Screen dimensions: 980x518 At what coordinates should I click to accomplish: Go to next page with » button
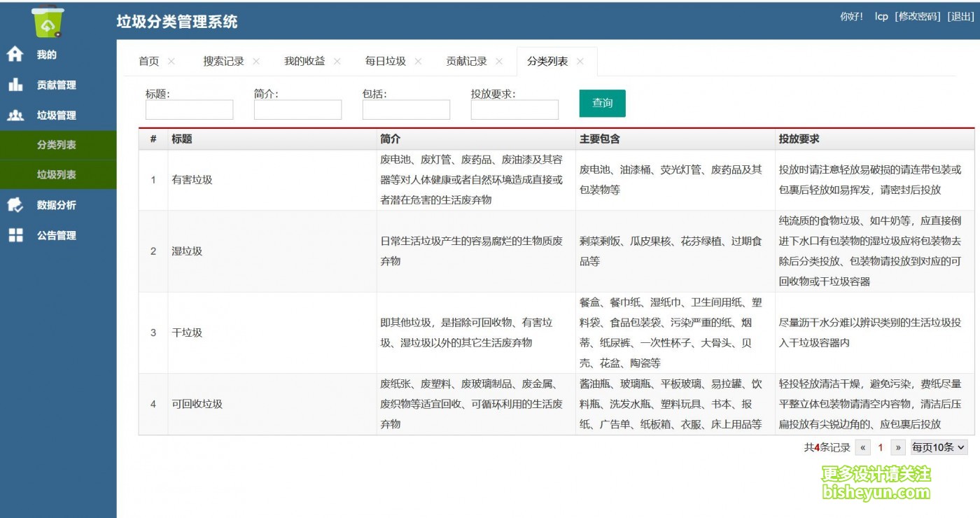click(899, 447)
